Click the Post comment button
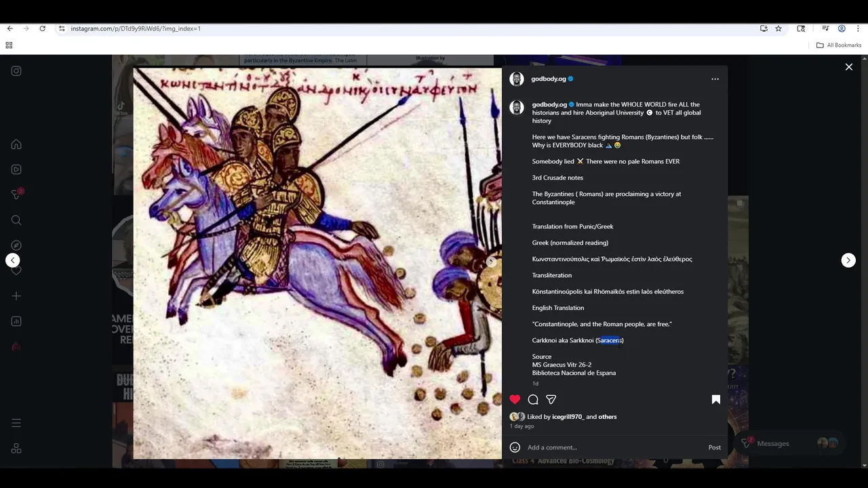Screen dimensions: 868x488 [715, 447]
